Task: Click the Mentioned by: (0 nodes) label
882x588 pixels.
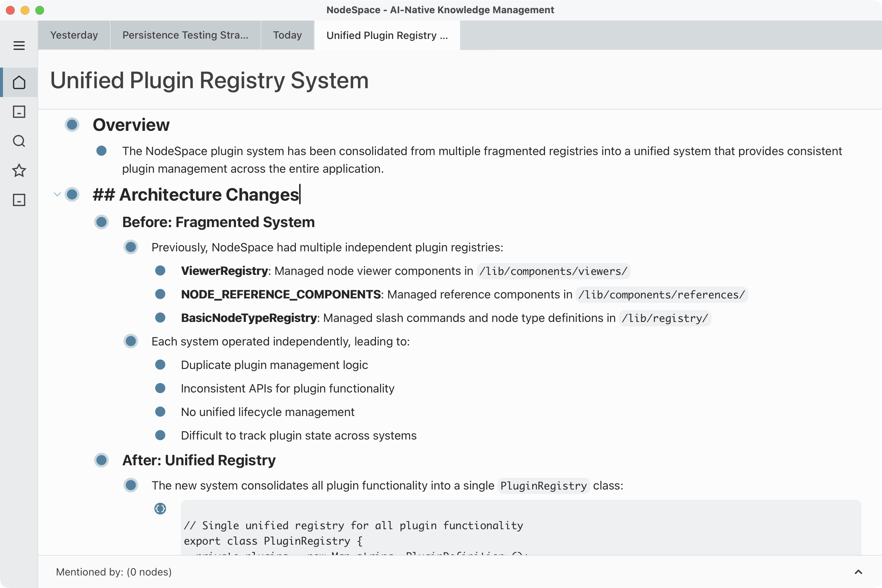Action: [114, 572]
